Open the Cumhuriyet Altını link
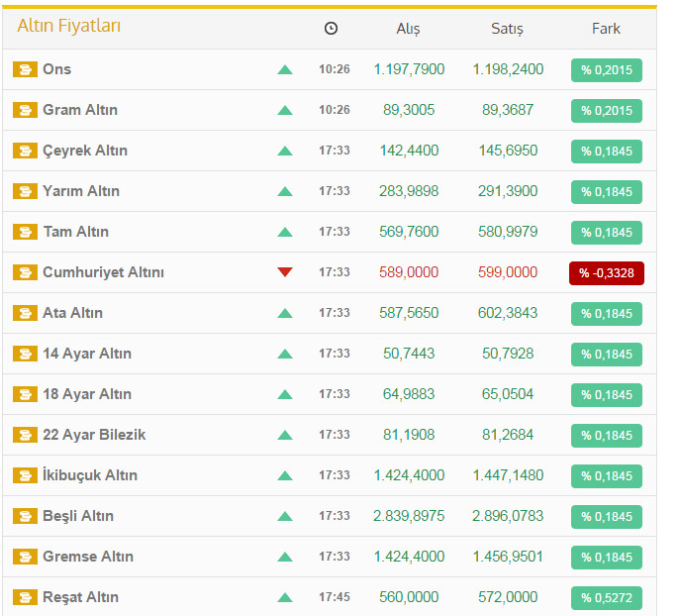 coord(103,272)
